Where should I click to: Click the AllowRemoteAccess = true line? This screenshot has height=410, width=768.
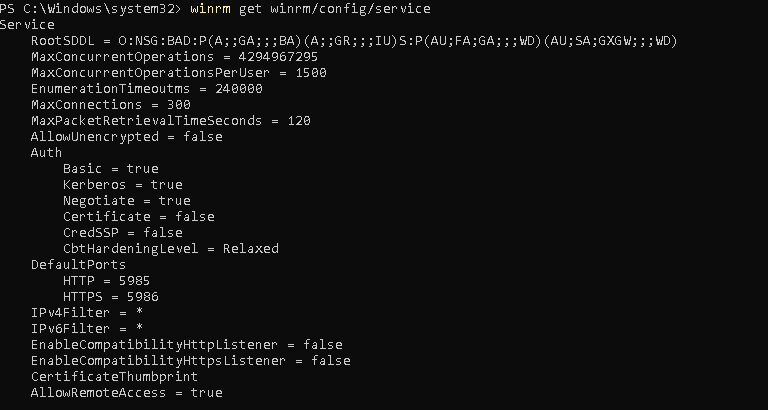point(126,392)
